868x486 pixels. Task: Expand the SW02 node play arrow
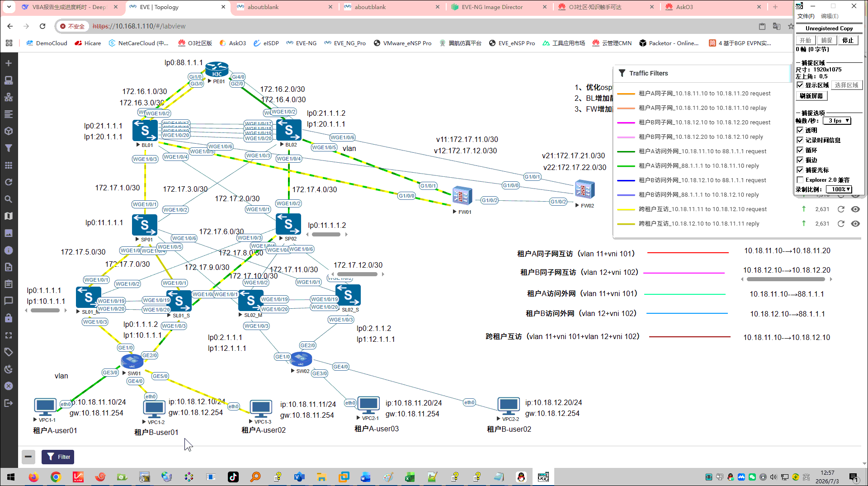(293, 371)
